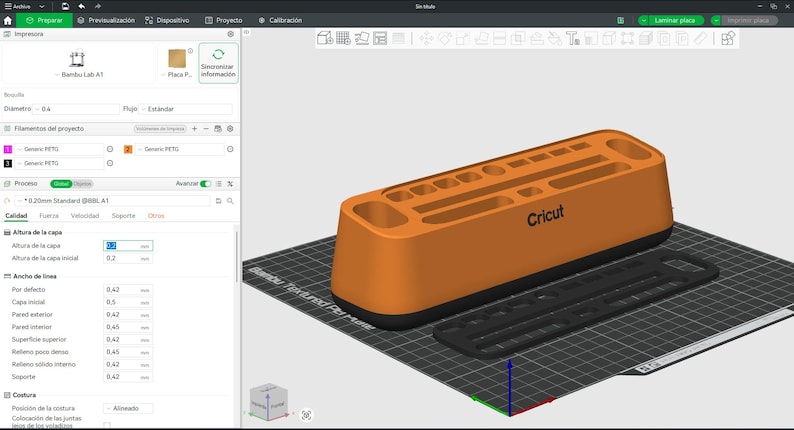
Task: Click the Add plate grid icon
Action: coord(343,38)
